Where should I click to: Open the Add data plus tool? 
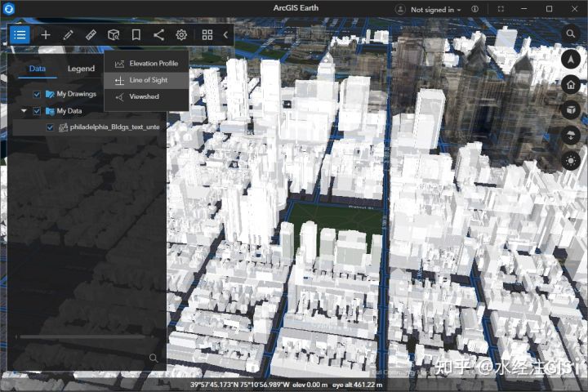point(46,35)
